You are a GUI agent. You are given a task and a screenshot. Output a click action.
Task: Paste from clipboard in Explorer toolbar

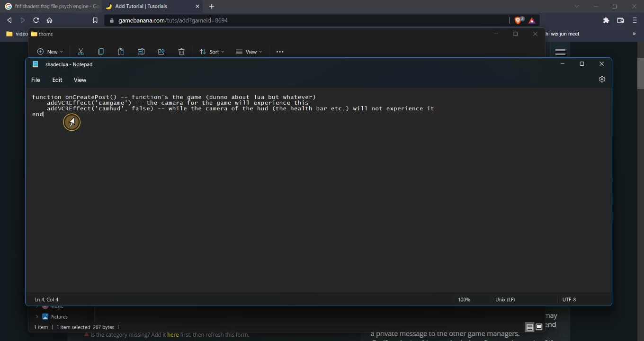(121, 51)
